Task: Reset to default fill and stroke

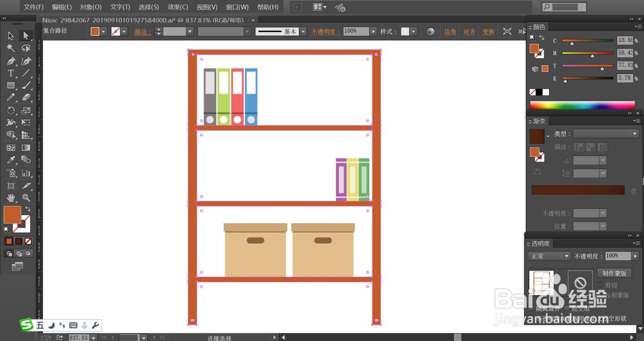Action: tap(6, 230)
